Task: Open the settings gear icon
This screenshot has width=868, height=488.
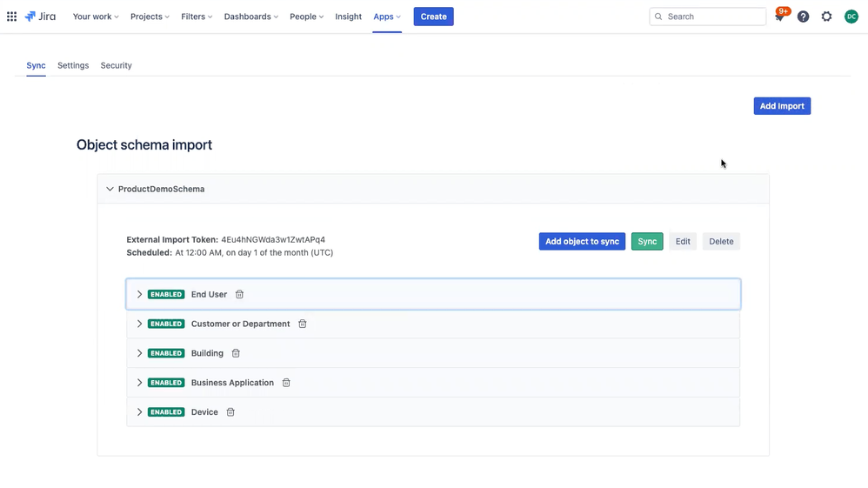Action: click(826, 17)
